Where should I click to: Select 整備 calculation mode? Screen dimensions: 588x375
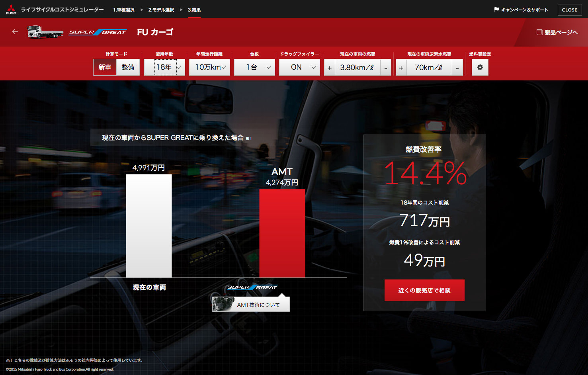[128, 67]
